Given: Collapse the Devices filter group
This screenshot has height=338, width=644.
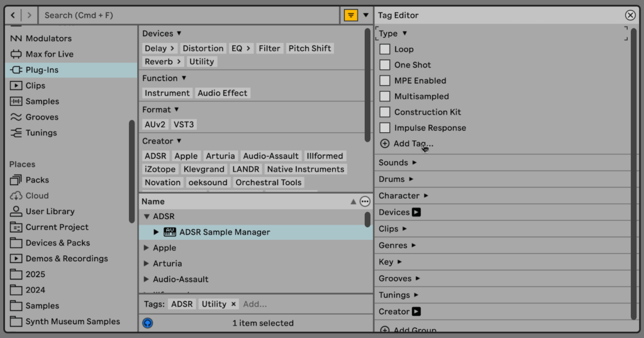Looking at the screenshot, I should tap(179, 33).
